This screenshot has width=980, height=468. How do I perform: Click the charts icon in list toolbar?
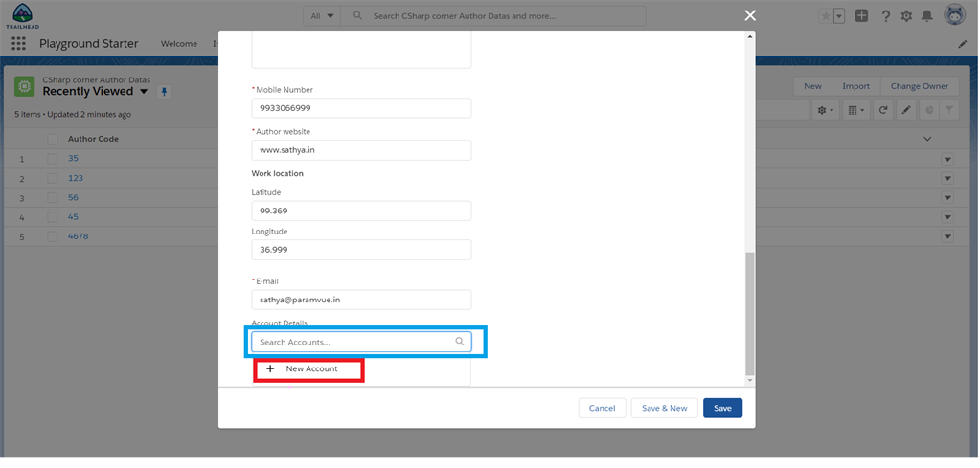coord(929,110)
